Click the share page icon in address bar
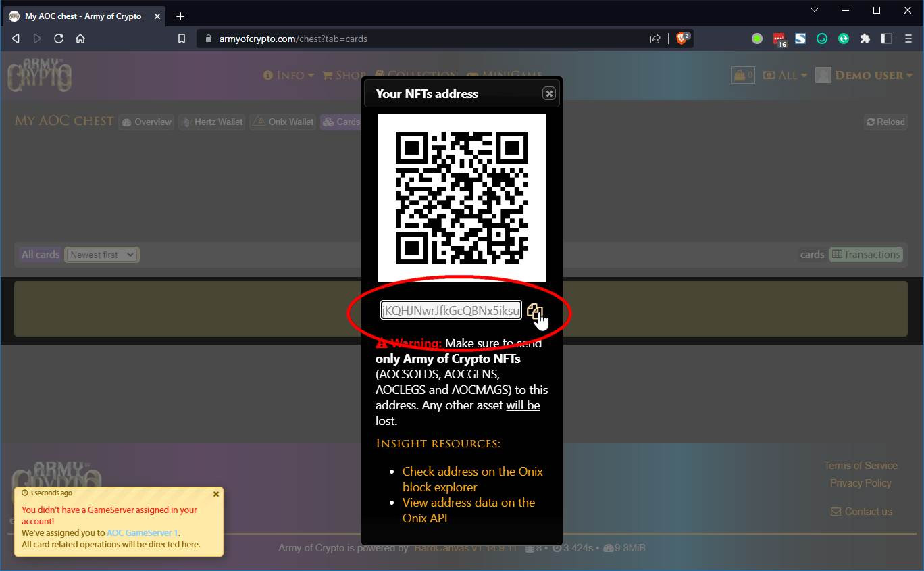The height and width of the screenshot is (571, 924). coord(655,39)
